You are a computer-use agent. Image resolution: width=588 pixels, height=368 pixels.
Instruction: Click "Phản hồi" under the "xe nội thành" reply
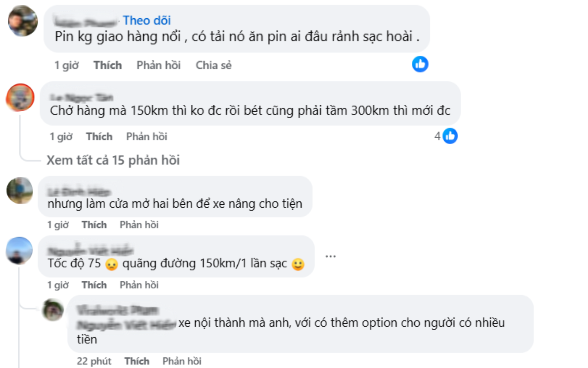(182, 361)
